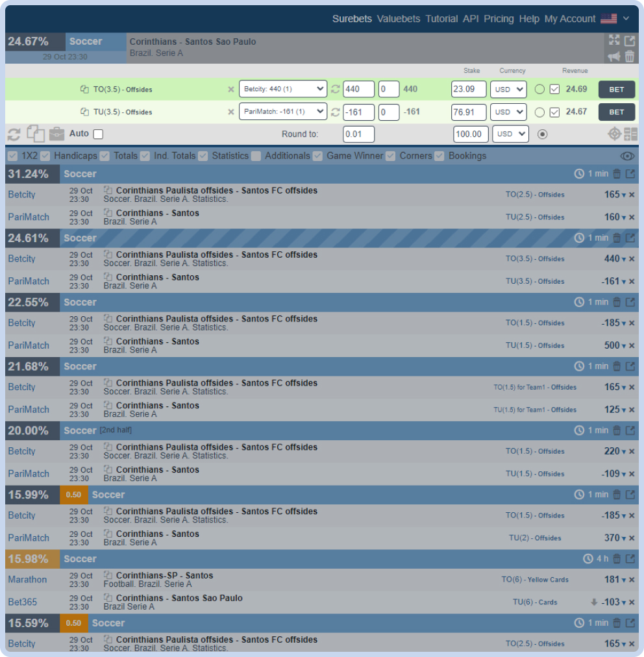
Task: Select the total stake radio button
Action: 543,134
